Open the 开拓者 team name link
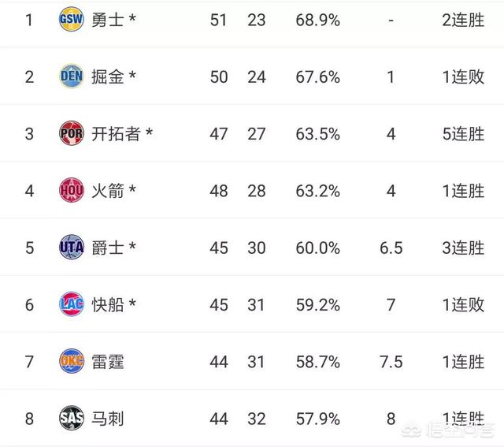 pos(116,134)
